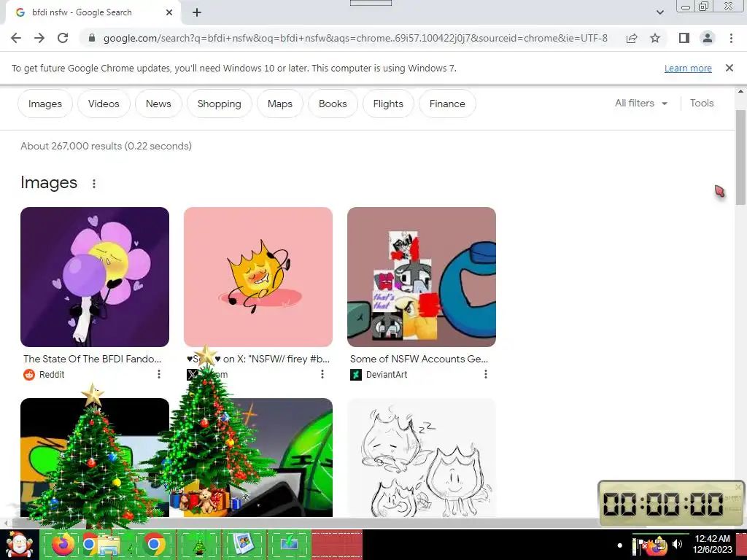Close the 'bfdi nsfw - Google Search' tab
Image resolution: width=747 pixels, height=560 pixels.
(169, 12)
